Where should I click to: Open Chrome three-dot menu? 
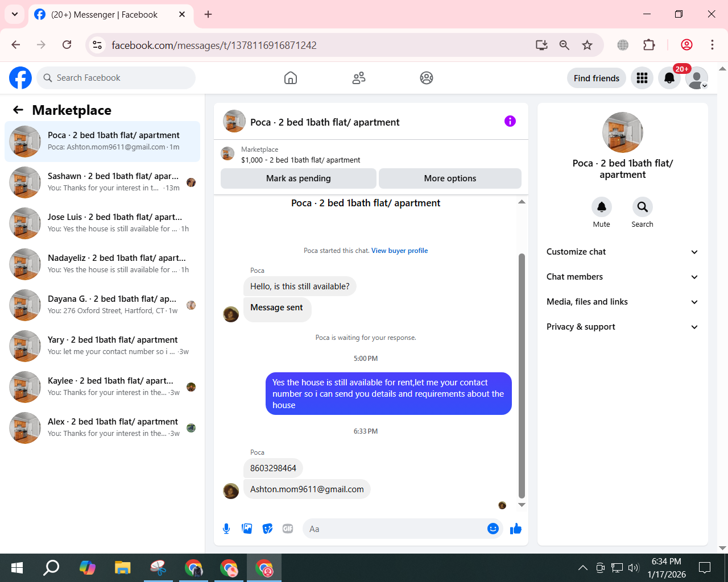tap(712, 45)
